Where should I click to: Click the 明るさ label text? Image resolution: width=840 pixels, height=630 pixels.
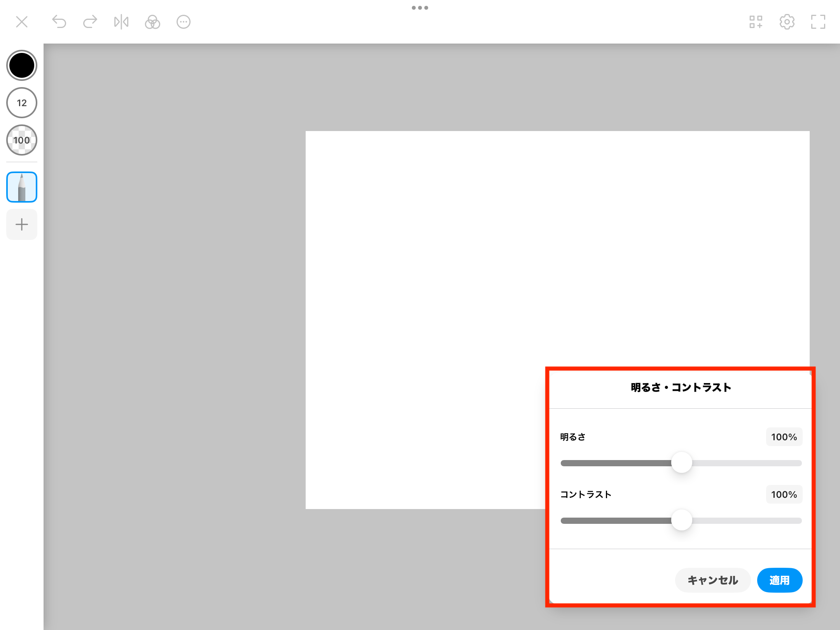pos(573,437)
